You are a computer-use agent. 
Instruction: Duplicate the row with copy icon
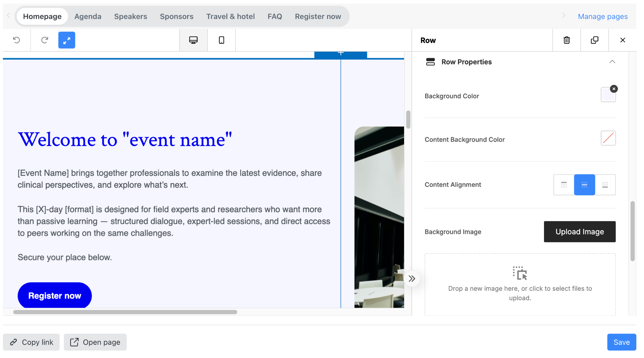click(595, 40)
